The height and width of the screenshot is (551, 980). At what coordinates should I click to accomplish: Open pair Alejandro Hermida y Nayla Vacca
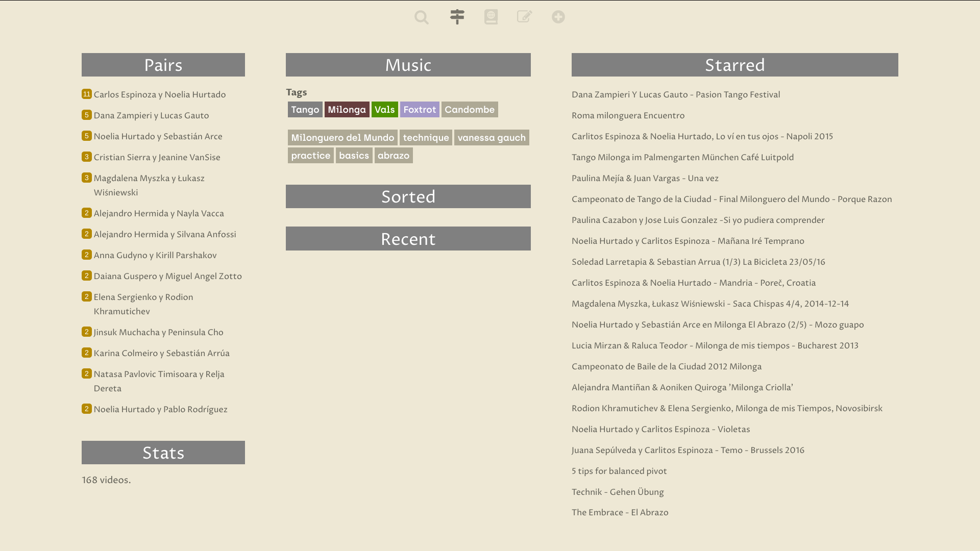[159, 214]
